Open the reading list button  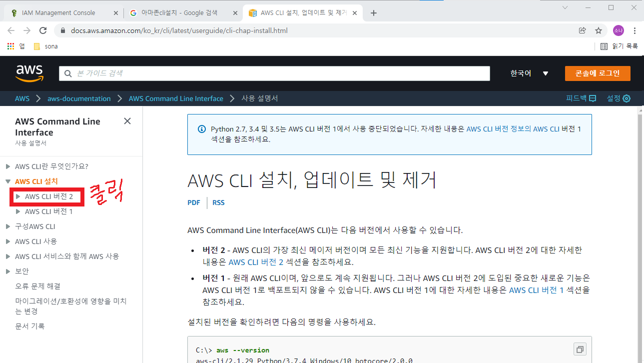coord(619,46)
